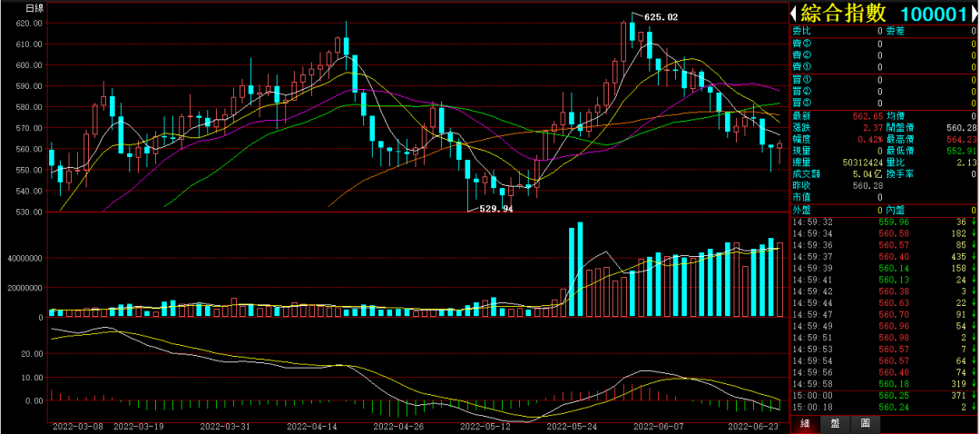Click the 買① buy order row

point(885,79)
